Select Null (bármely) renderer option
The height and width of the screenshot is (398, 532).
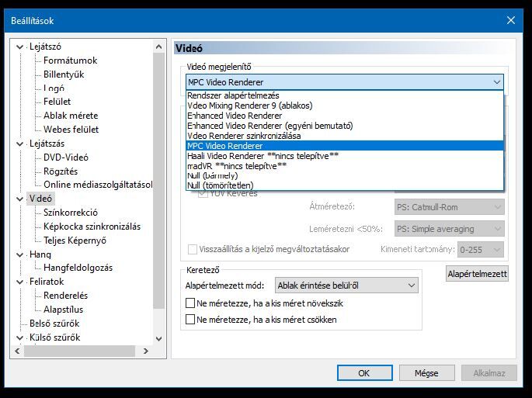click(345, 175)
